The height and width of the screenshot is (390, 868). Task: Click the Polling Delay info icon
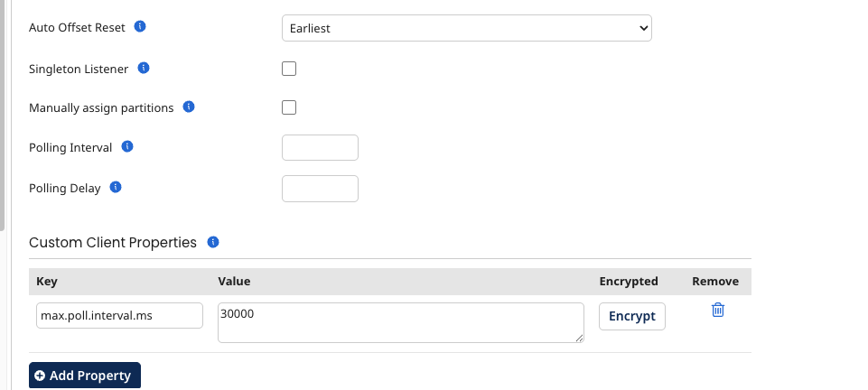(x=116, y=188)
